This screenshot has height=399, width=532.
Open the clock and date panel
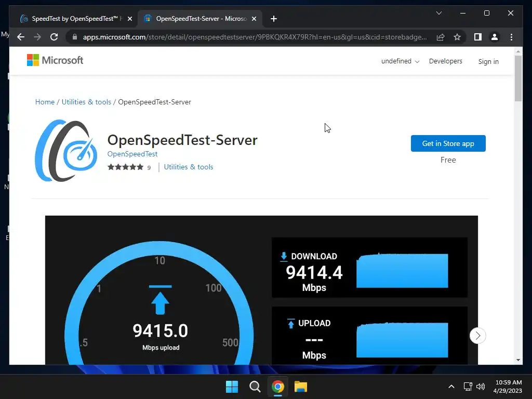coord(508,387)
